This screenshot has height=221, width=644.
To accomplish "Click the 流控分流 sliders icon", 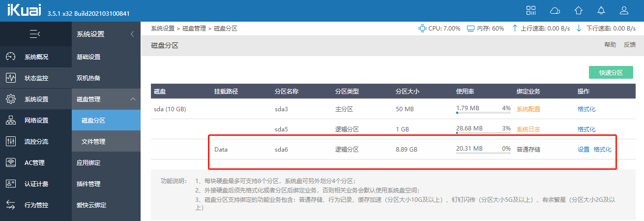I will coord(11,141).
